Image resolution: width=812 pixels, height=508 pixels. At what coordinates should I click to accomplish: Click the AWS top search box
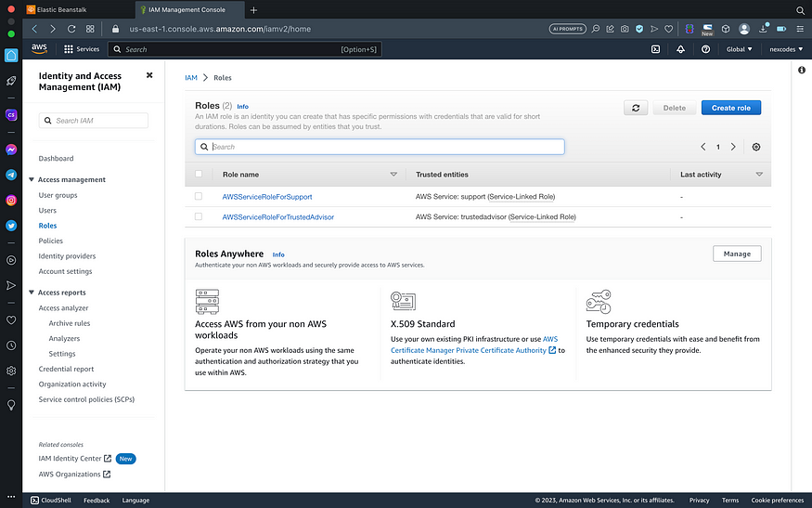244,49
